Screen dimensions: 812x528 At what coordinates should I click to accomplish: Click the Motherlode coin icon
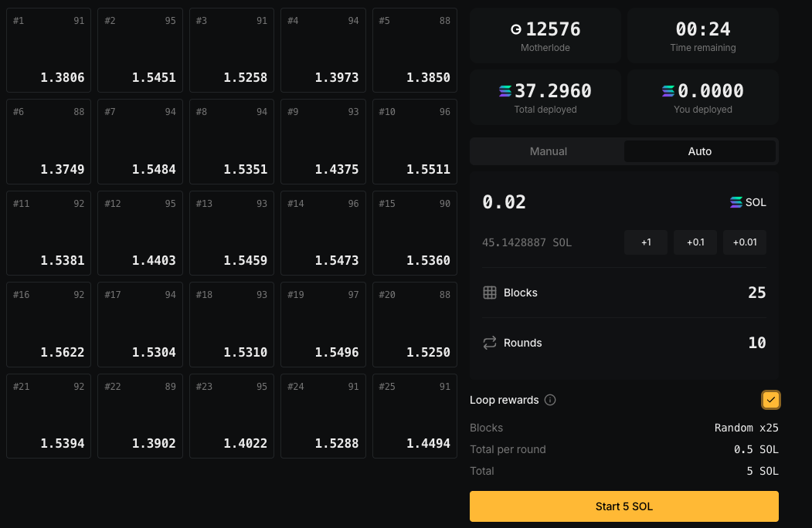516,29
